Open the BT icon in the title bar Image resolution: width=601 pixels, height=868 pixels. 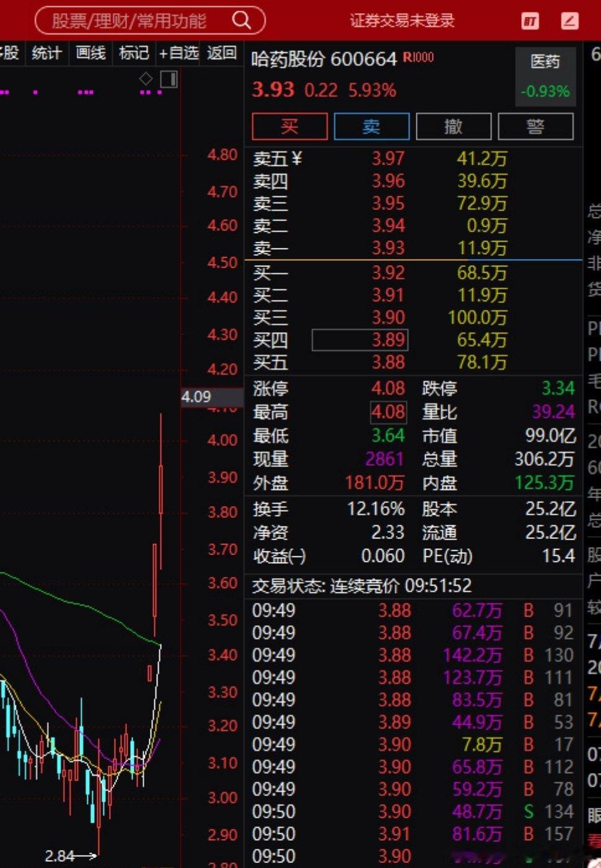tap(530, 22)
